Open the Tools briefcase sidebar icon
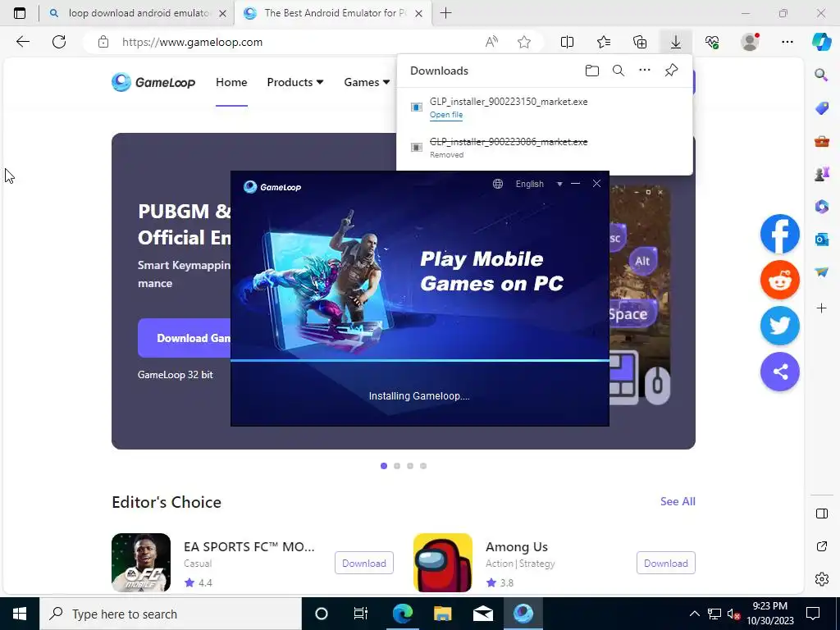The width and height of the screenshot is (840, 630). point(821,141)
